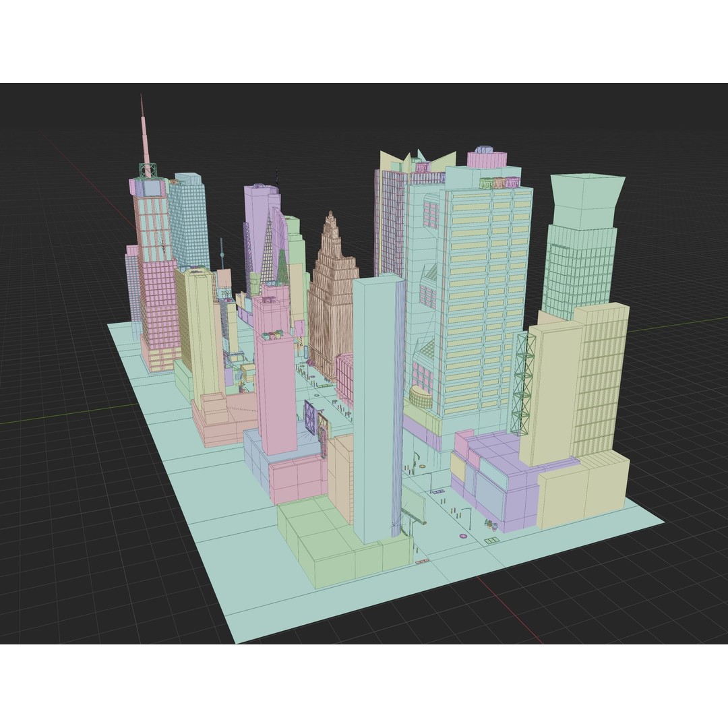728x728 pixels.
Task: Select the green lattice truss tower
Action: tap(523, 384)
